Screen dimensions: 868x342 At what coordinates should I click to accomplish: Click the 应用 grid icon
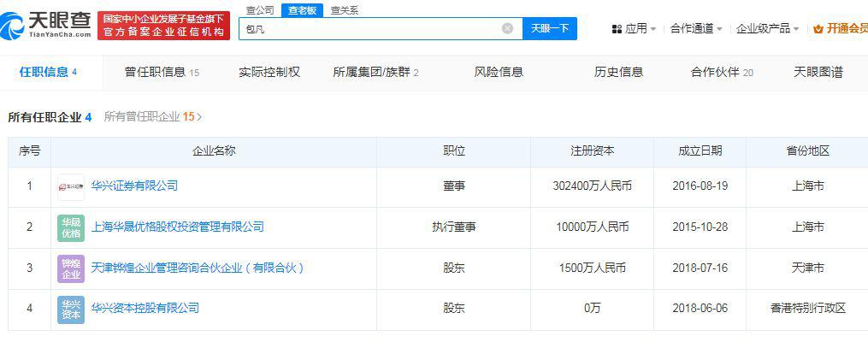pos(617,29)
